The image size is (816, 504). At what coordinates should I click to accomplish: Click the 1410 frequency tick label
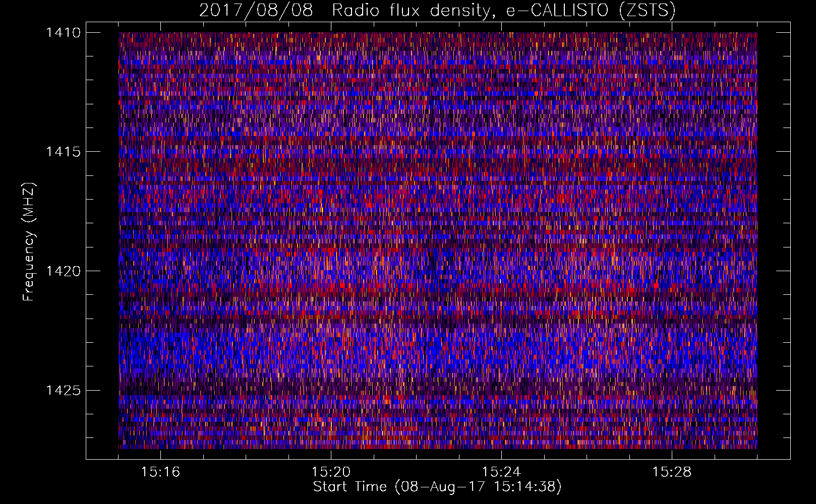click(x=63, y=33)
